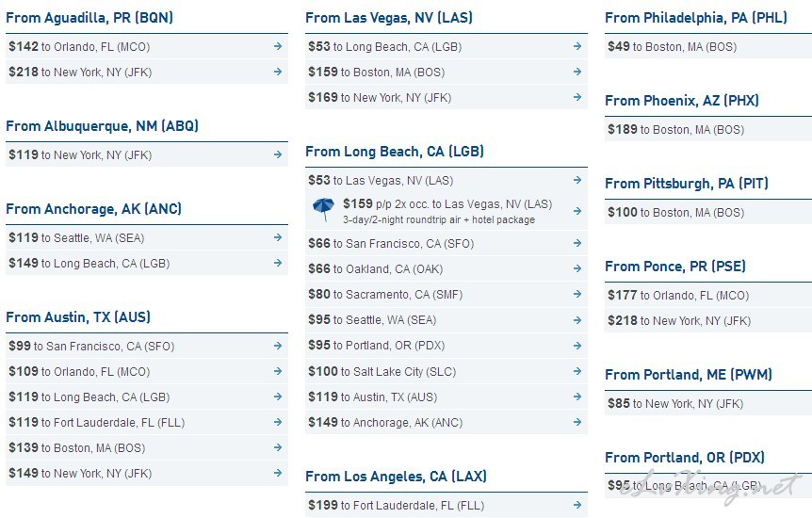Click arrow next to $199 Fort Lauderdale fare
The image size is (812, 518).
pyautogui.click(x=577, y=505)
